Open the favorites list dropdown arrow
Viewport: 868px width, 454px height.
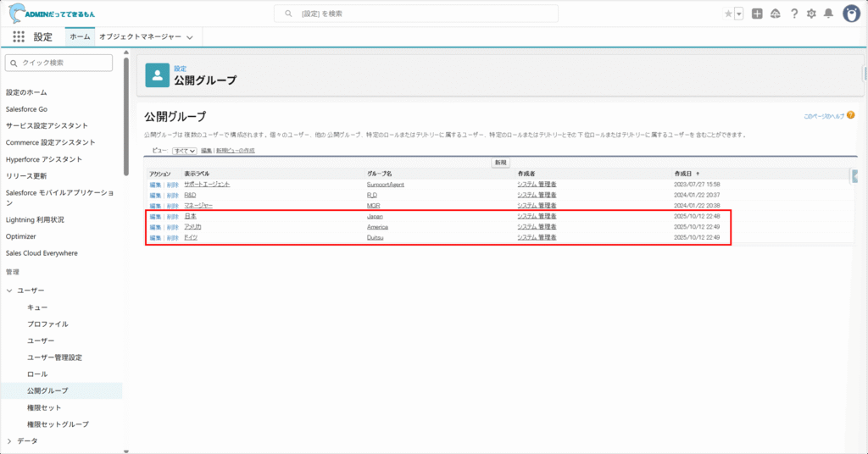pos(739,14)
